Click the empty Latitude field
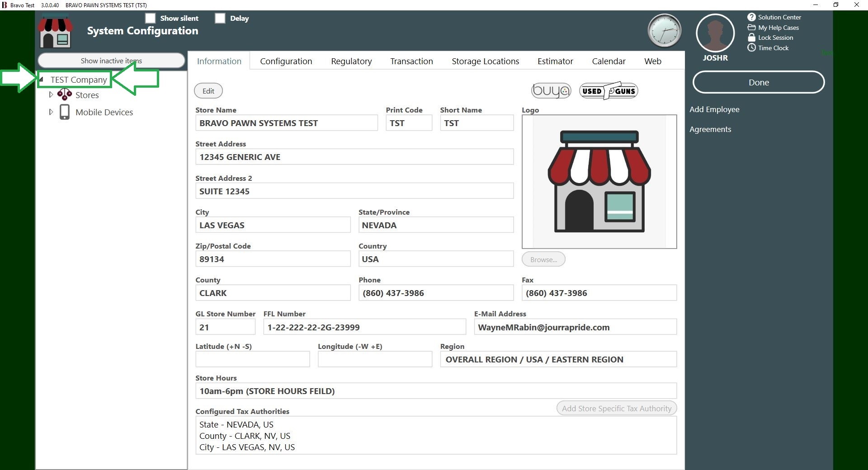Image resolution: width=868 pixels, height=470 pixels. pos(252,359)
